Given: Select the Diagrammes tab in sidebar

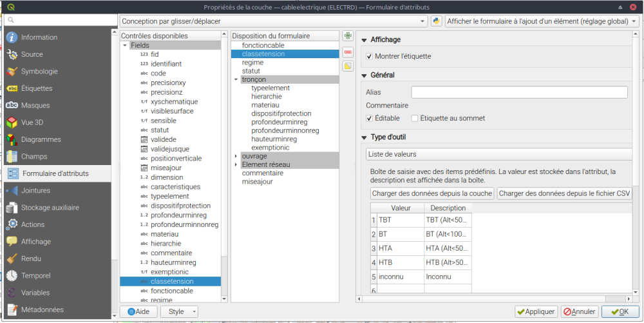Looking at the screenshot, I should 41,139.
